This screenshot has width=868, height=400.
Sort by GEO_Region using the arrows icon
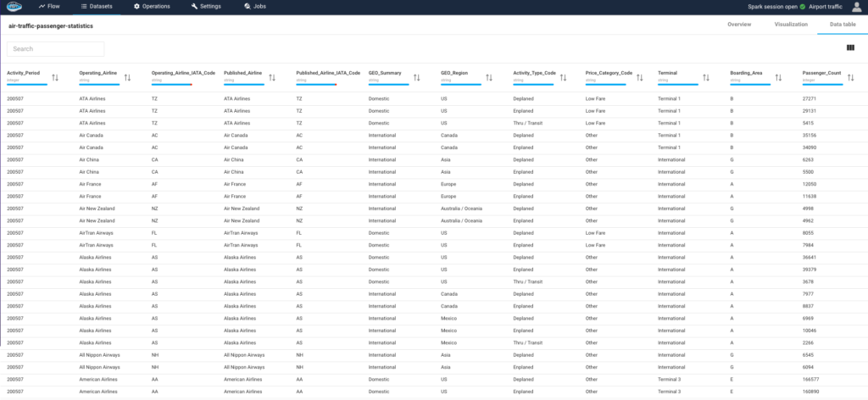coord(489,78)
